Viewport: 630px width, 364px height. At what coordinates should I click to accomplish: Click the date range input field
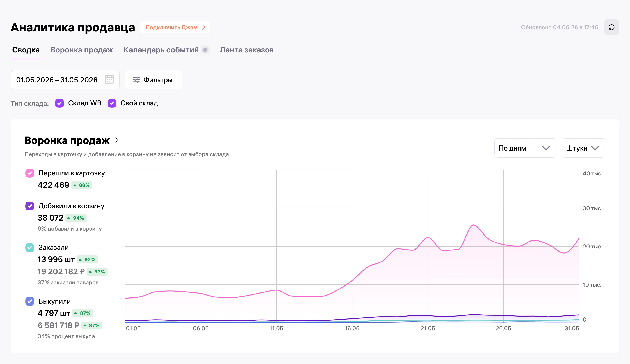coord(65,80)
